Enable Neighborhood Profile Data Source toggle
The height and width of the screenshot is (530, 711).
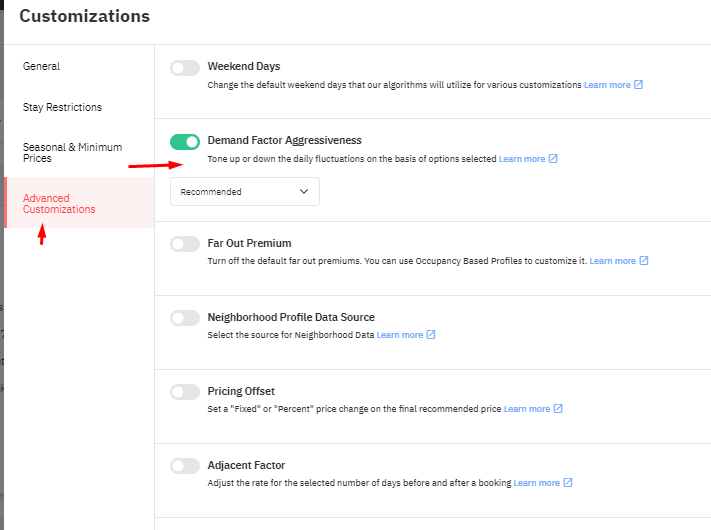point(185,318)
